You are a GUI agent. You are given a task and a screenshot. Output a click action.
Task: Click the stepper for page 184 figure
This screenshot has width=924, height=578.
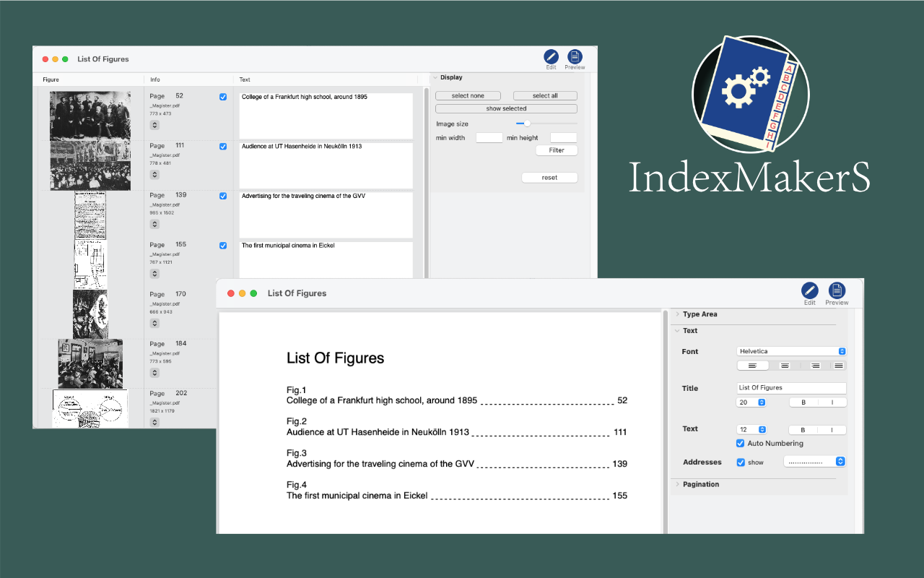click(x=154, y=373)
